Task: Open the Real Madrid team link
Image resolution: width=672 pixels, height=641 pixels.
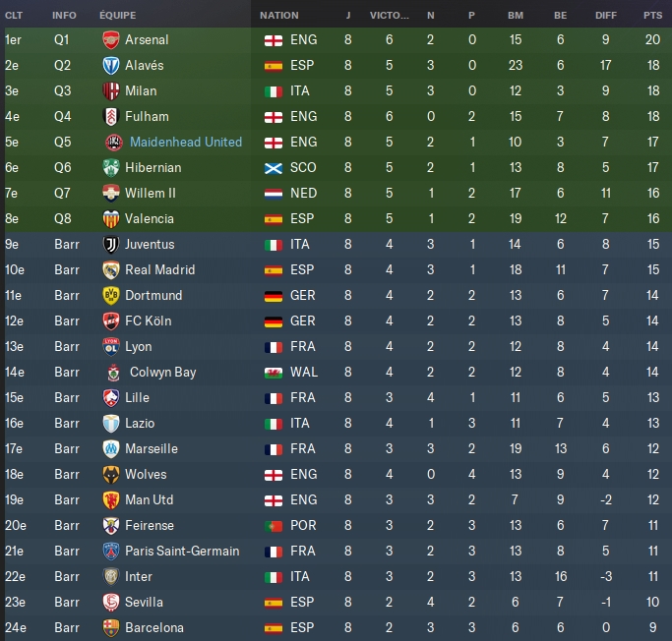Action: point(159,269)
